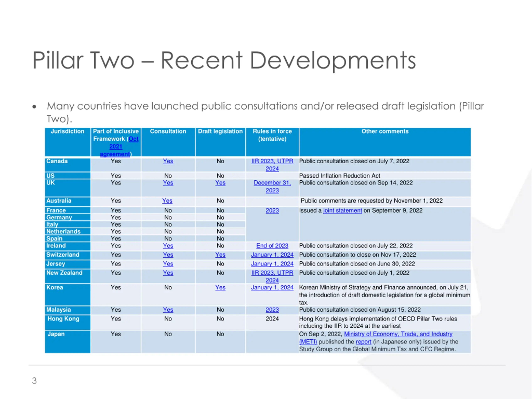Select the Canada jurisdiction cell
This screenshot has width=532, height=399.
pos(68,165)
